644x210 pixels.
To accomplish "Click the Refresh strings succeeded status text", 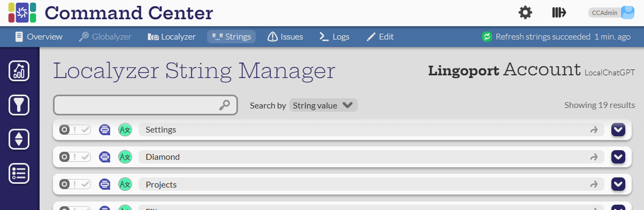I will click(x=543, y=37).
